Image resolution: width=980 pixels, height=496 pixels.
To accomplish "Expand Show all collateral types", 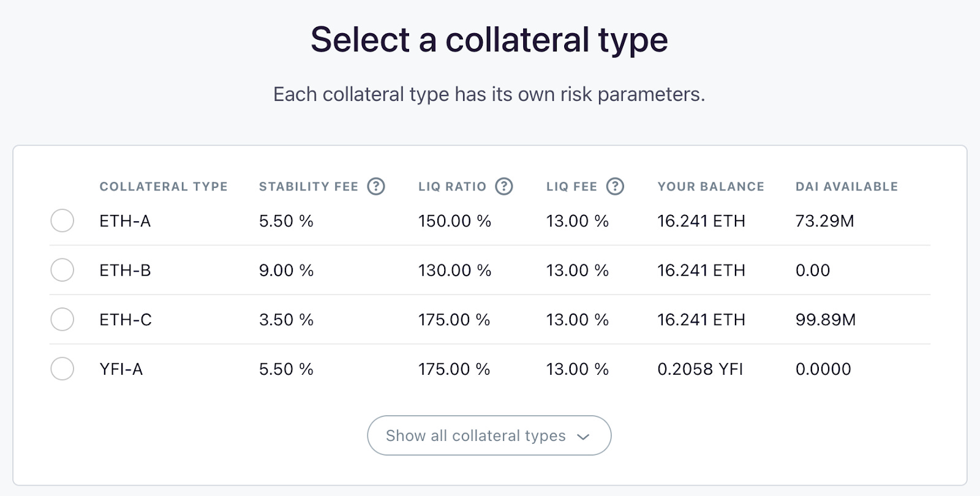I will pos(489,435).
